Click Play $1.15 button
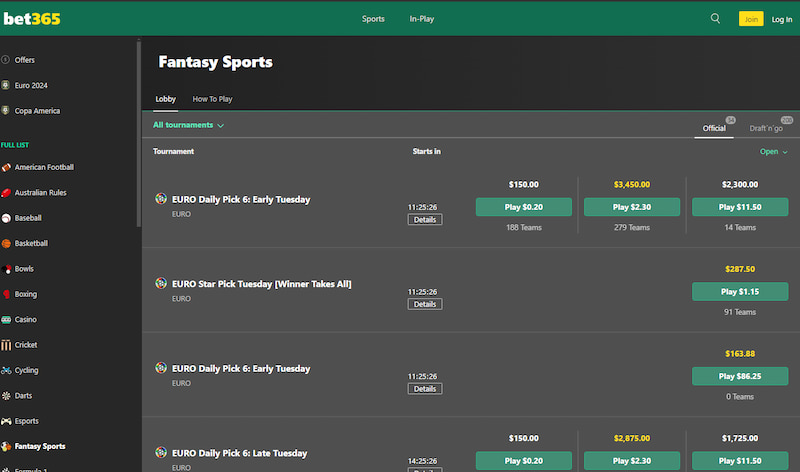Screen dimensions: 800x472 pos(740,291)
